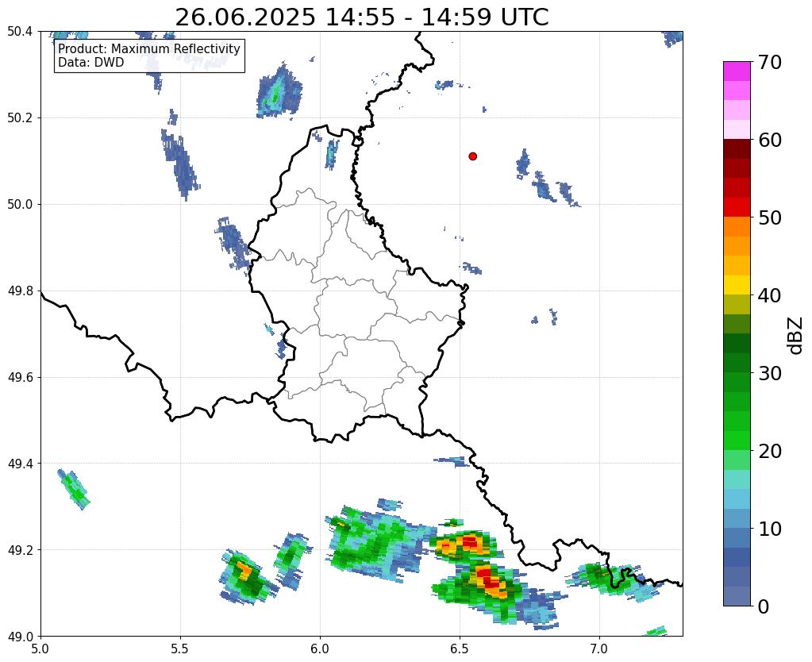
Task: Click the magenta swatch at top of colorbar
Action: tap(737, 71)
